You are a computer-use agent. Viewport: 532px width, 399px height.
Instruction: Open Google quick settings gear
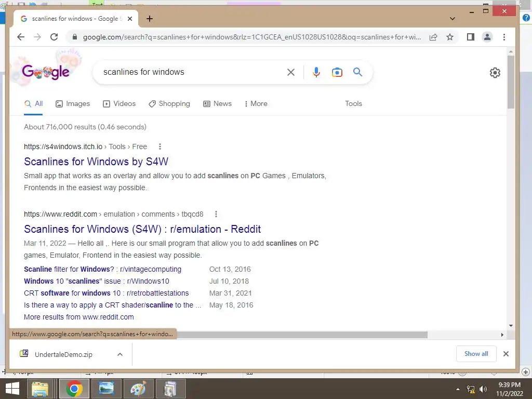coord(495,73)
